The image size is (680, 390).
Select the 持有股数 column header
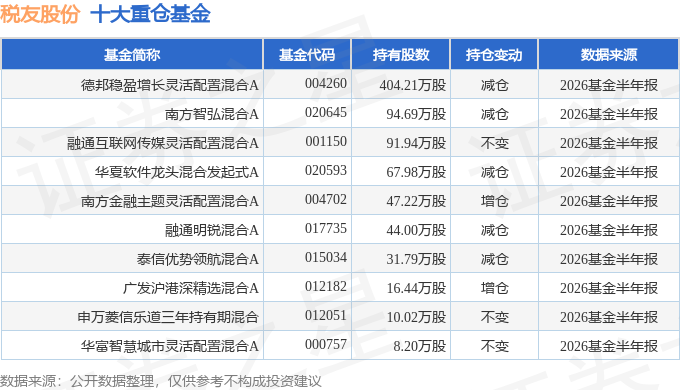401,55
